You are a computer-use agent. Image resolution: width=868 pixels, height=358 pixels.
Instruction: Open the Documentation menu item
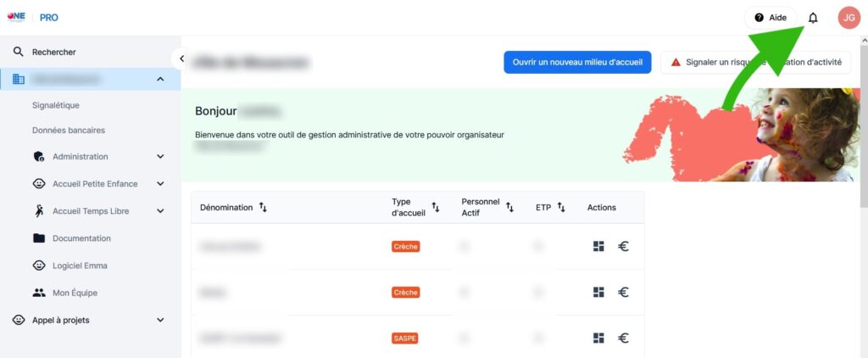(81, 238)
